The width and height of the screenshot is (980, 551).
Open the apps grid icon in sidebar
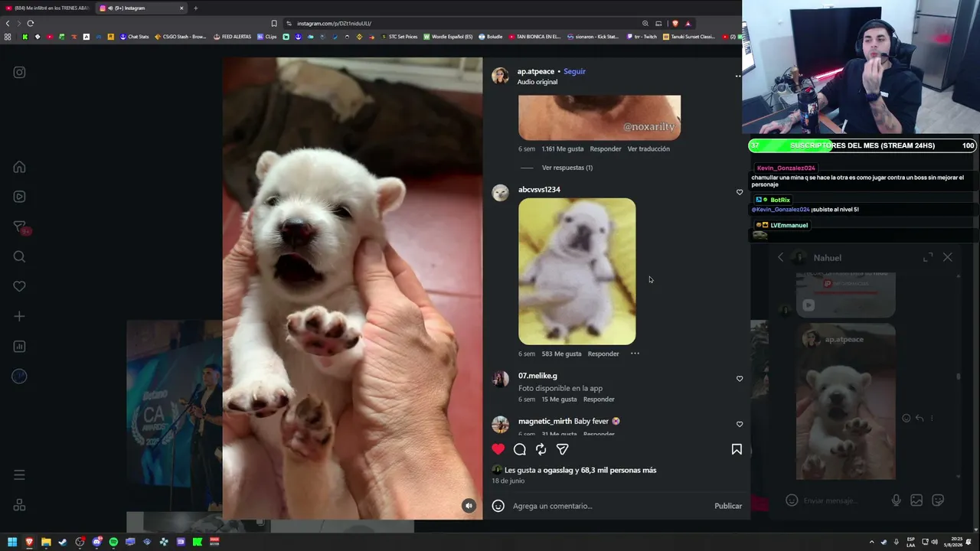click(x=19, y=505)
